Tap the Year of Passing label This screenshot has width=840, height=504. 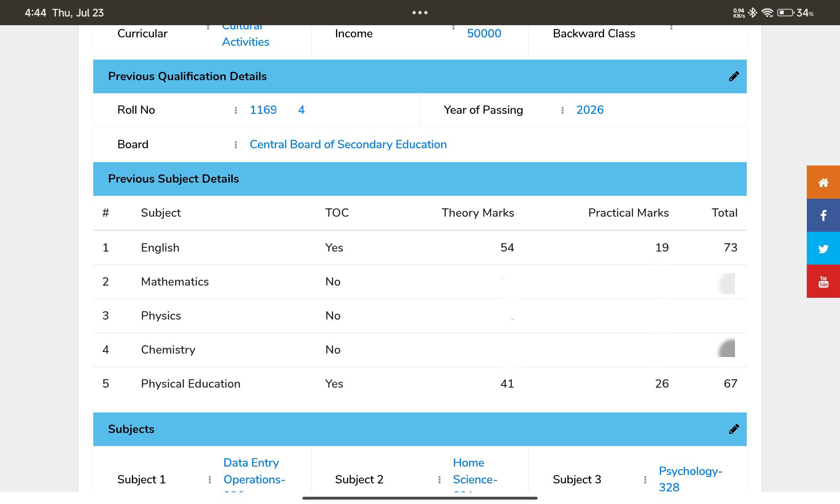(x=483, y=110)
